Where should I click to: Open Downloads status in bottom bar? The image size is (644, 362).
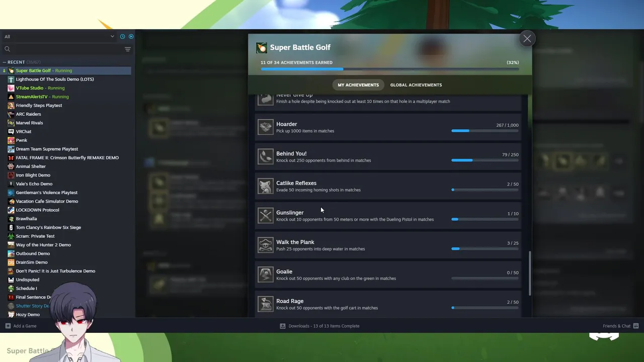320,326
